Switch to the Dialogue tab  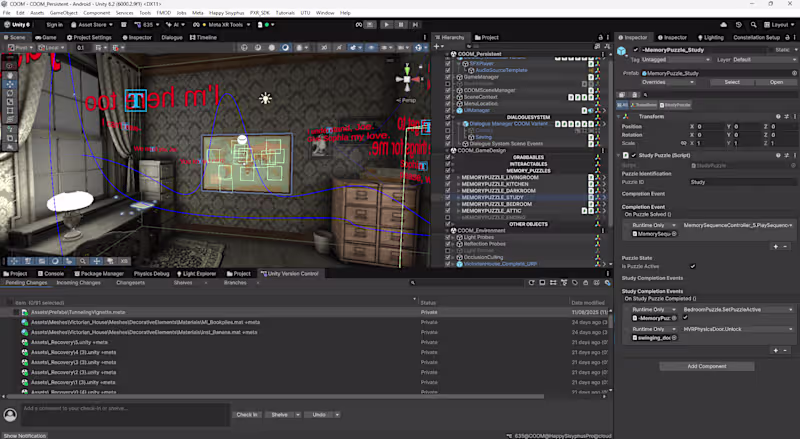(172, 37)
